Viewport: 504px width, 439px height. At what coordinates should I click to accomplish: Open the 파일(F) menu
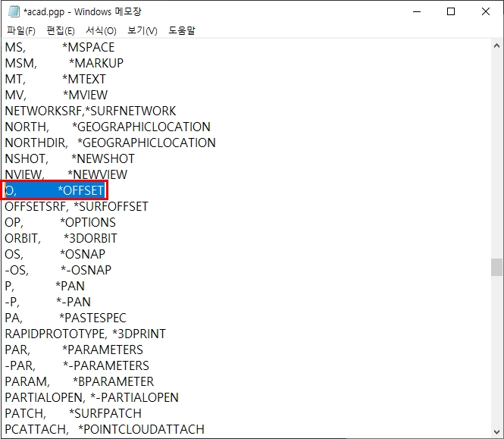click(21, 30)
